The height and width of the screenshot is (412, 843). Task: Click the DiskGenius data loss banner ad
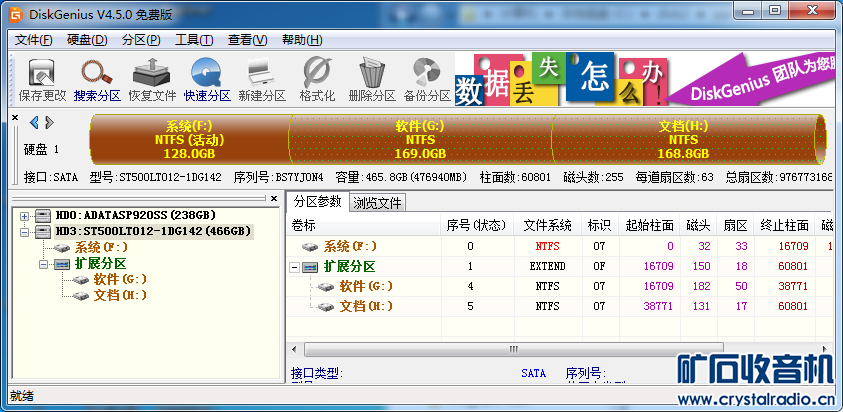click(x=644, y=79)
